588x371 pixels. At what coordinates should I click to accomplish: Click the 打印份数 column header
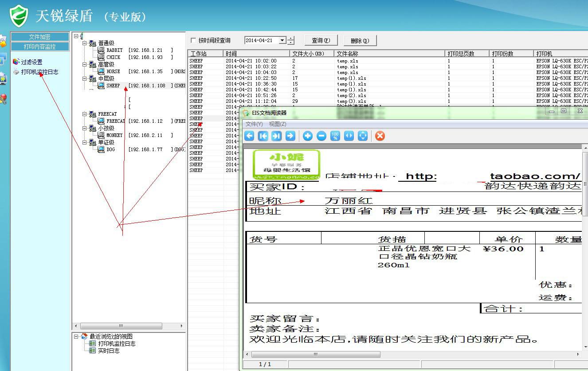point(512,54)
